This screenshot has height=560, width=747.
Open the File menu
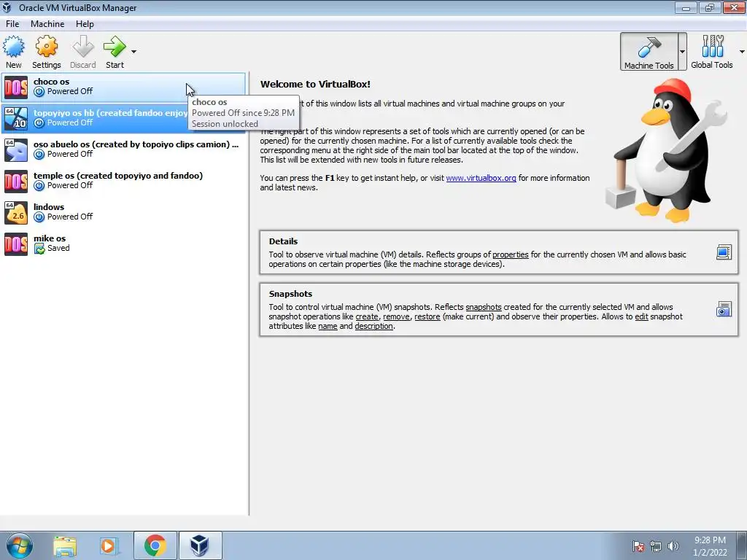[x=12, y=24]
